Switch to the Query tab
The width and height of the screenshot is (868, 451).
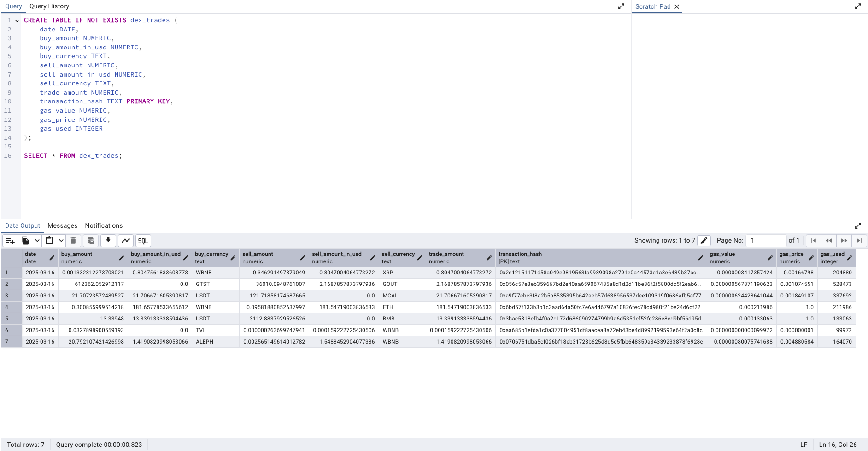(x=13, y=6)
